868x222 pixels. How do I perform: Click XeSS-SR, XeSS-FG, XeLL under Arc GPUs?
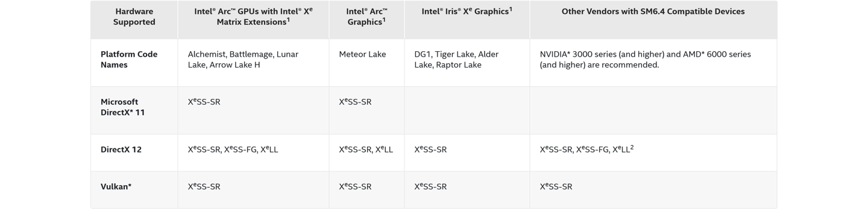coord(233,149)
